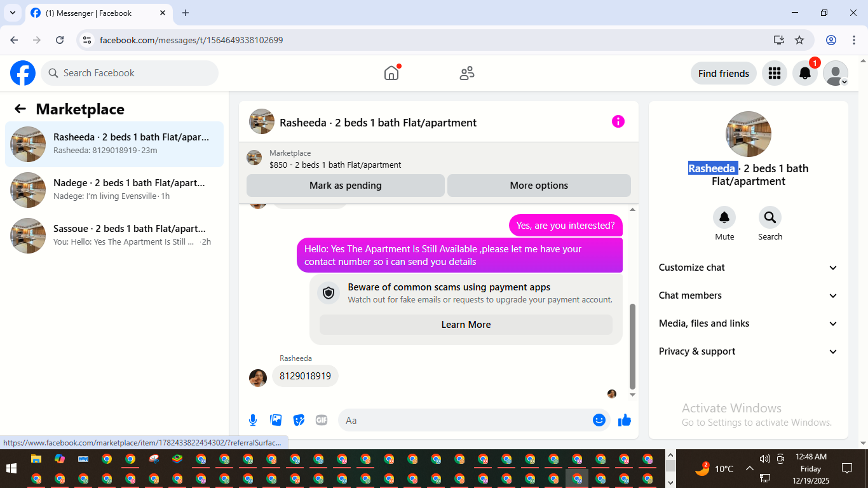Expand Chat members section
The height and width of the screenshot is (488, 868).
coord(749,295)
